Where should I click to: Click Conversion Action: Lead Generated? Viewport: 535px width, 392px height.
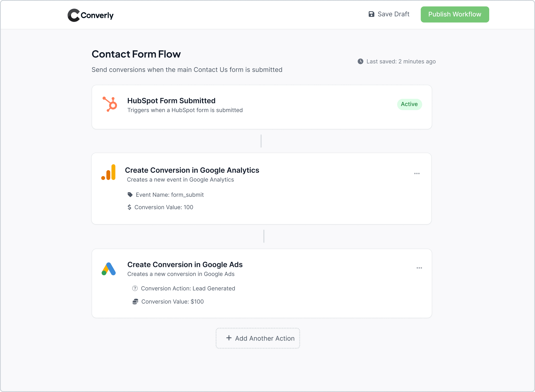[188, 288]
